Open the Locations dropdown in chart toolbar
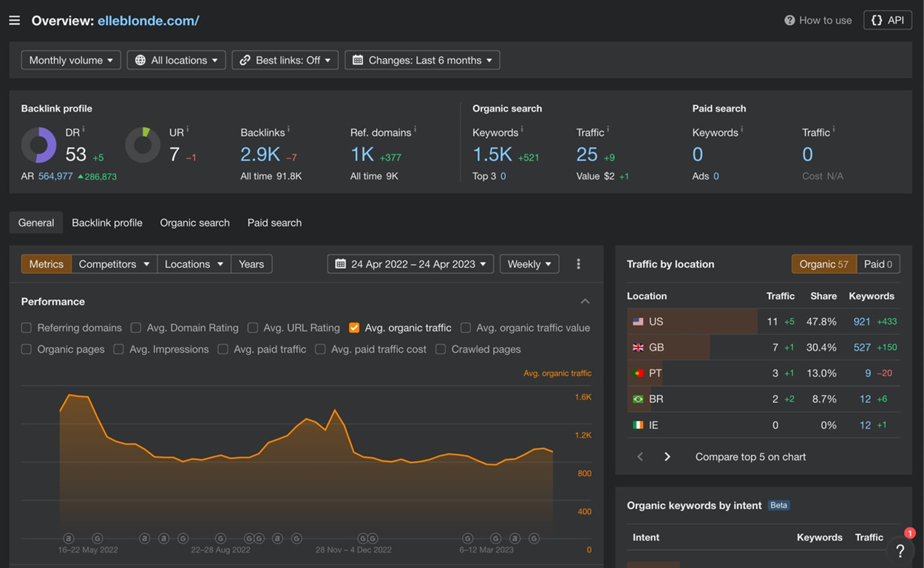 (194, 264)
